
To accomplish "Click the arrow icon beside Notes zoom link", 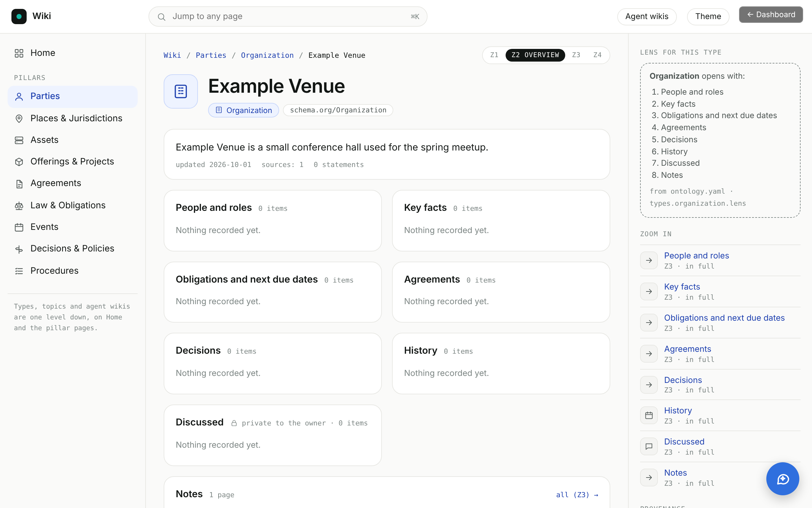I will tap(649, 478).
